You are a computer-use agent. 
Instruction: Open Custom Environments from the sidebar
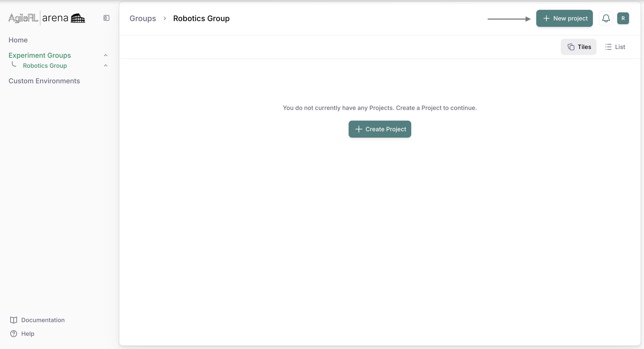(x=44, y=81)
